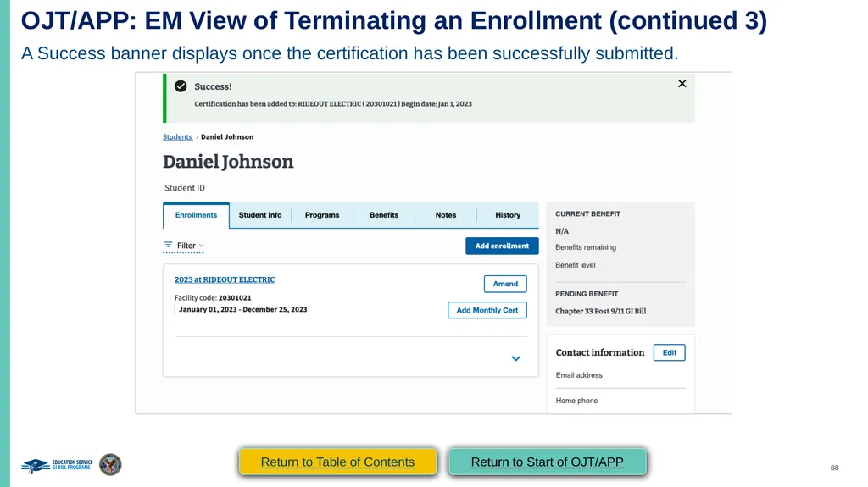Select the CURRENT BENEFIT heading
The width and height of the screenshot is (868, 487).
pos(588,213)
